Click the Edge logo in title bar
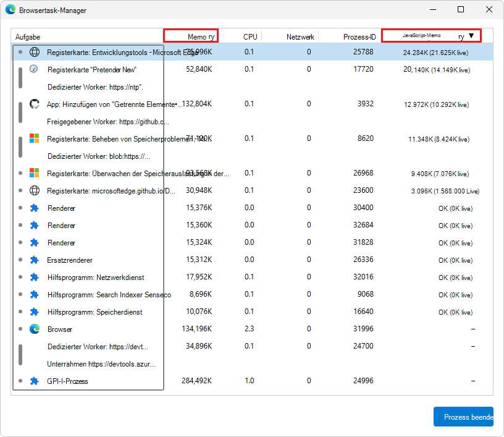 coord(12,10)
